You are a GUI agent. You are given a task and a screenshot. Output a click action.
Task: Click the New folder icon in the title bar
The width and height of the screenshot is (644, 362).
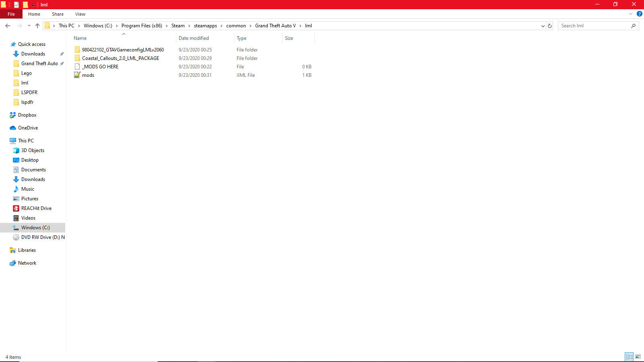pos(25,5)
